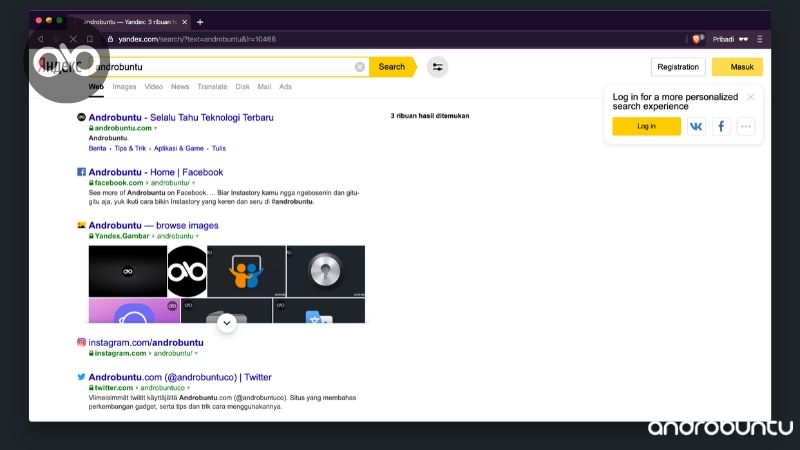Click the Androbuntu site favicon

coord(81,117)
